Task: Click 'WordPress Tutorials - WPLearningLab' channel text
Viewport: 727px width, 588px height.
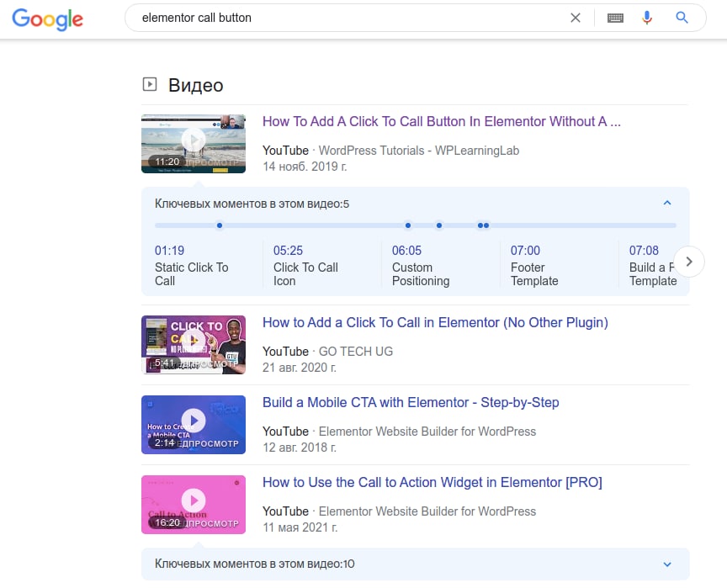Action: 419,151
